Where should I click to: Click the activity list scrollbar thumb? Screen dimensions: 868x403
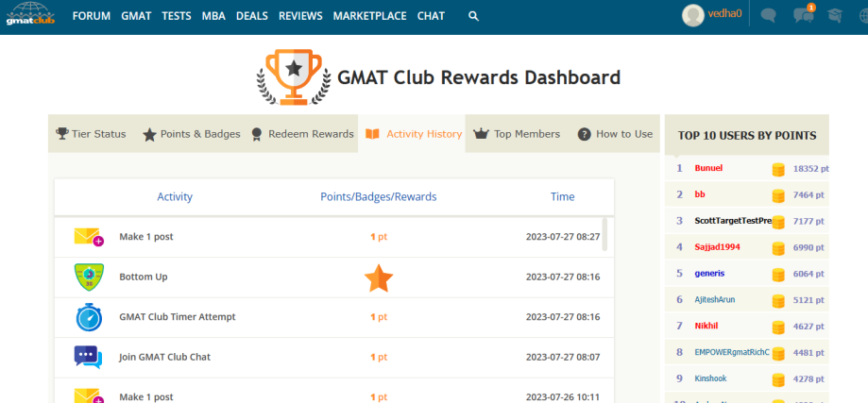click(604, 234)
